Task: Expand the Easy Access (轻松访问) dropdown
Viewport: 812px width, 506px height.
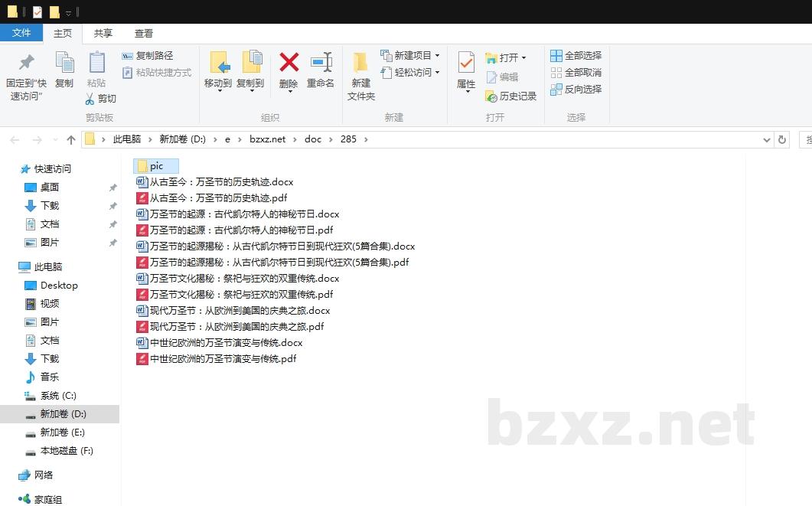Action: [437, 73]
